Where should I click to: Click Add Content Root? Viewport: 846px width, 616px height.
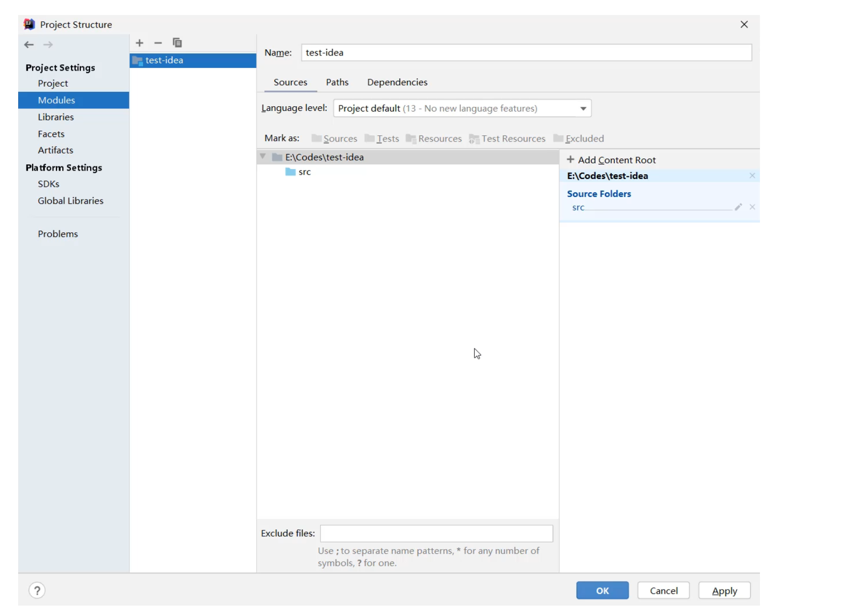(612, 160)
